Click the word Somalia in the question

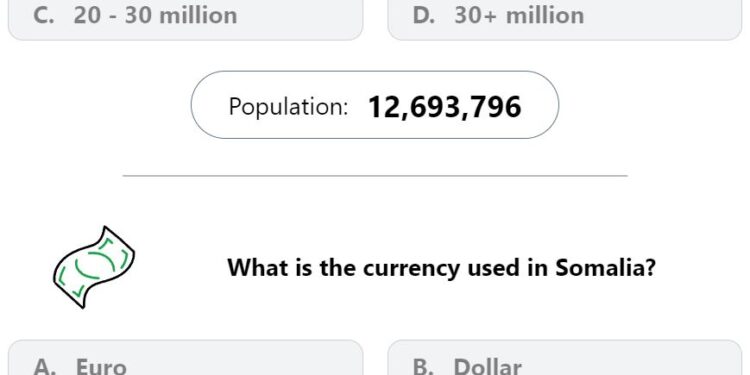[x=605, y=267]
